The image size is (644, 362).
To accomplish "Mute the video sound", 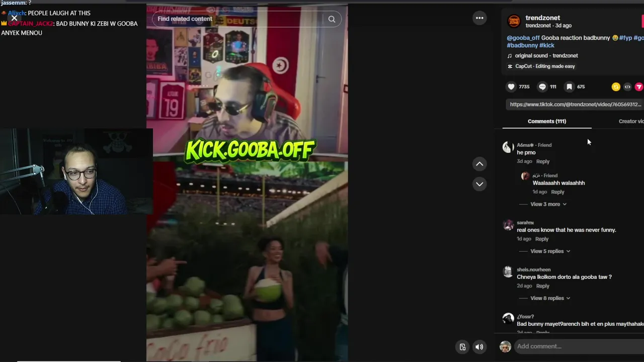I will point(479,347).
